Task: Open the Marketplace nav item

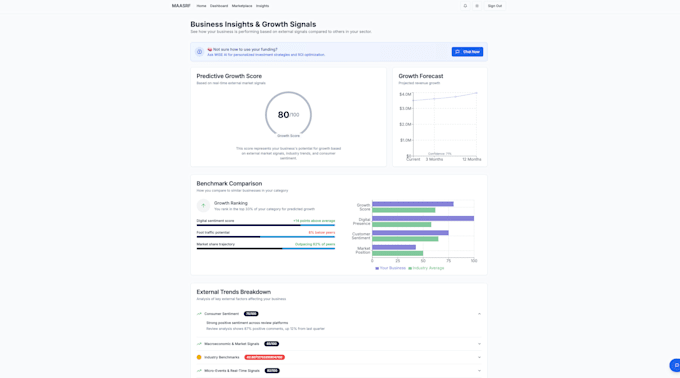Action: pyautogui.click(x=242, y=6)
